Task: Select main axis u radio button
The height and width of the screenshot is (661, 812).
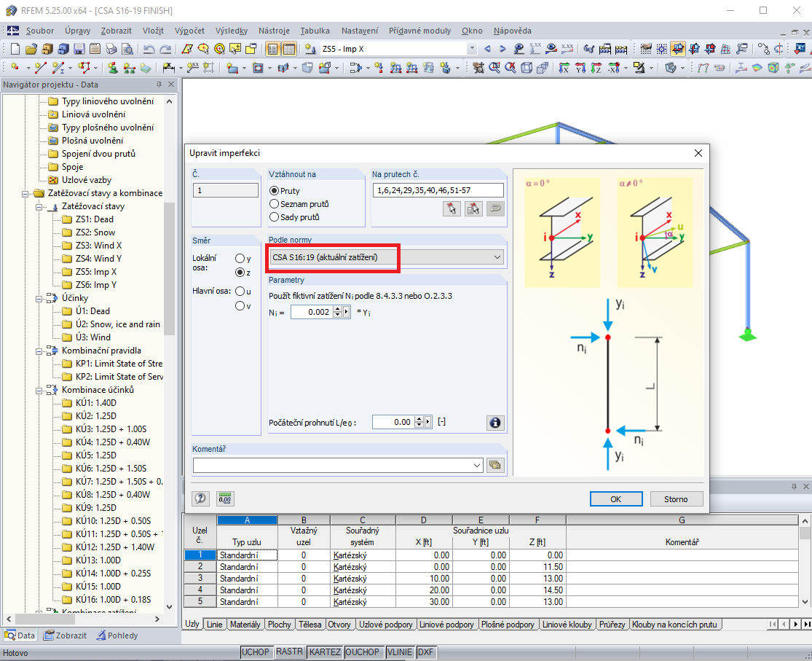Action: (240, 292)
